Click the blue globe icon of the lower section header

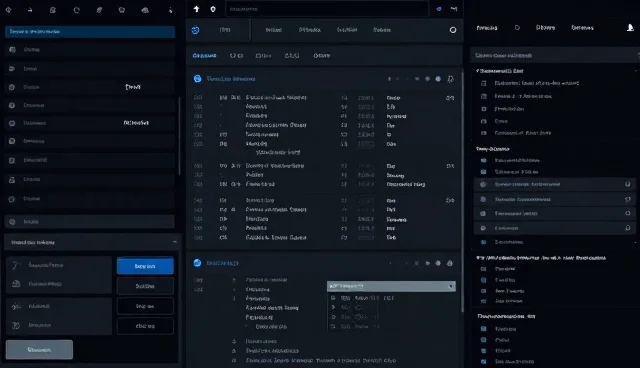coord(198,263)
